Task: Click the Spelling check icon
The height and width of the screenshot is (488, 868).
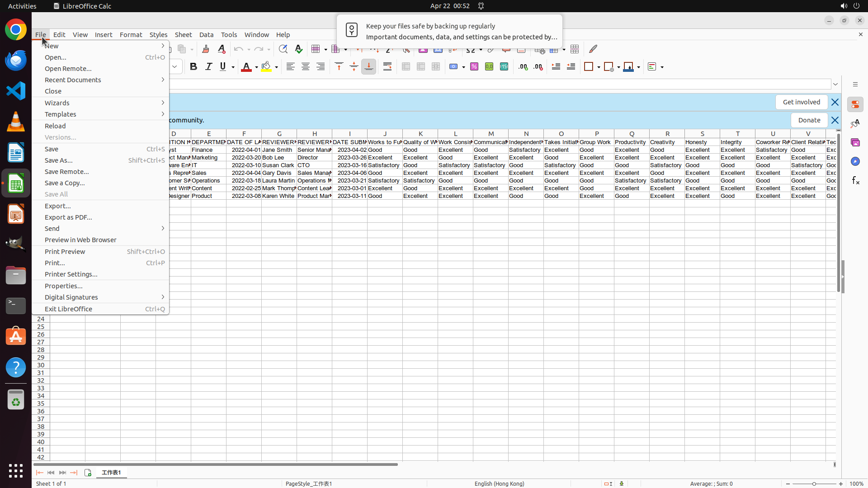Action: coord(299,49)
